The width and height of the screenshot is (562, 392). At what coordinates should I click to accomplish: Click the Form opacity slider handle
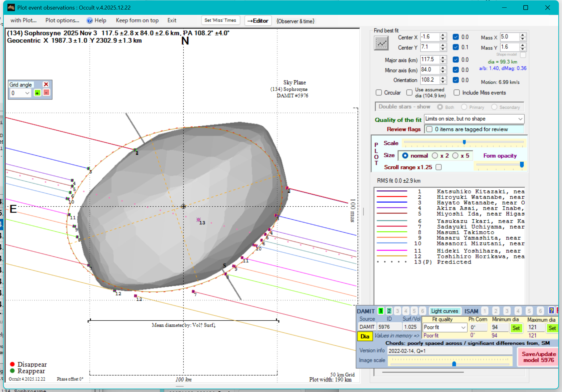tap(522, 165)
